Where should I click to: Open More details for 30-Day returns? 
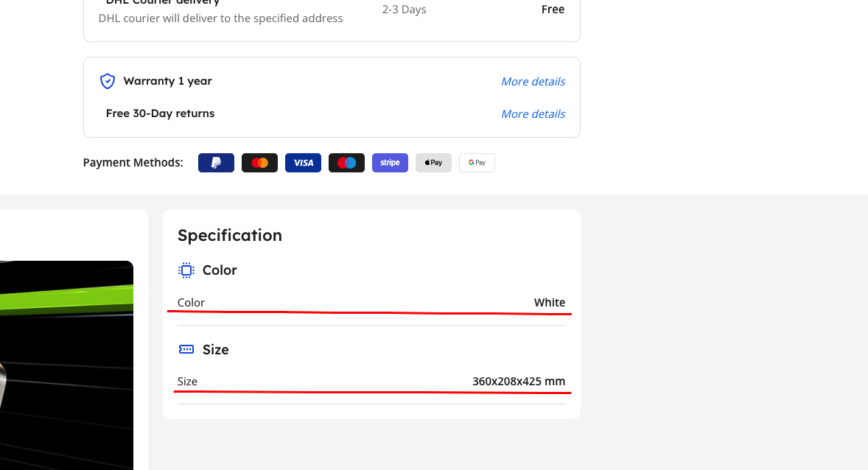click(x=533, y=113)
